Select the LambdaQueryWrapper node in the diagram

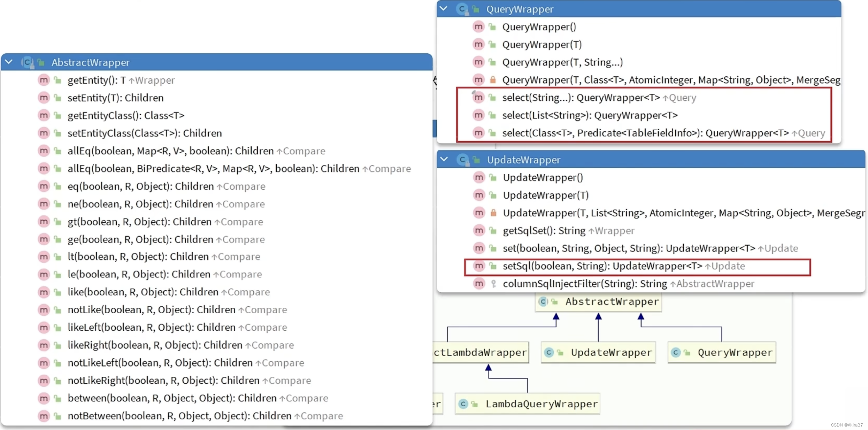click(x=528, y=404)
